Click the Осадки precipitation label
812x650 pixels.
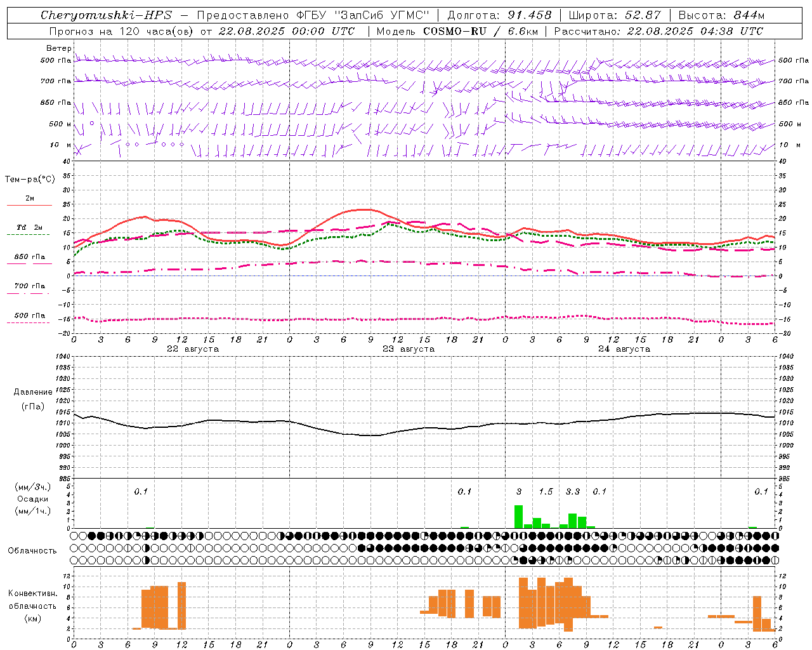pyautogui.click(x=33, y=499)
